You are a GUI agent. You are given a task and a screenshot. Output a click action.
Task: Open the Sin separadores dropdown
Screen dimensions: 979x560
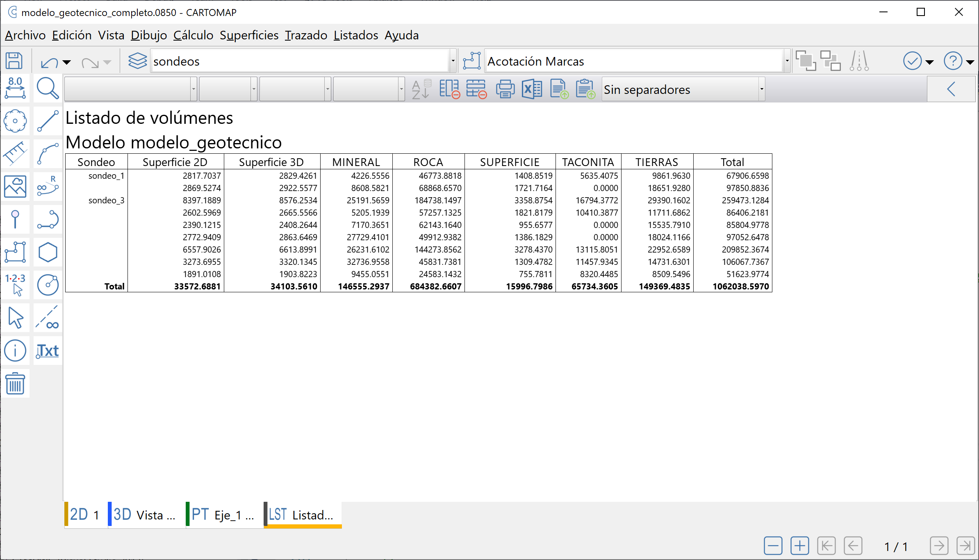click(x=761, y=89)
